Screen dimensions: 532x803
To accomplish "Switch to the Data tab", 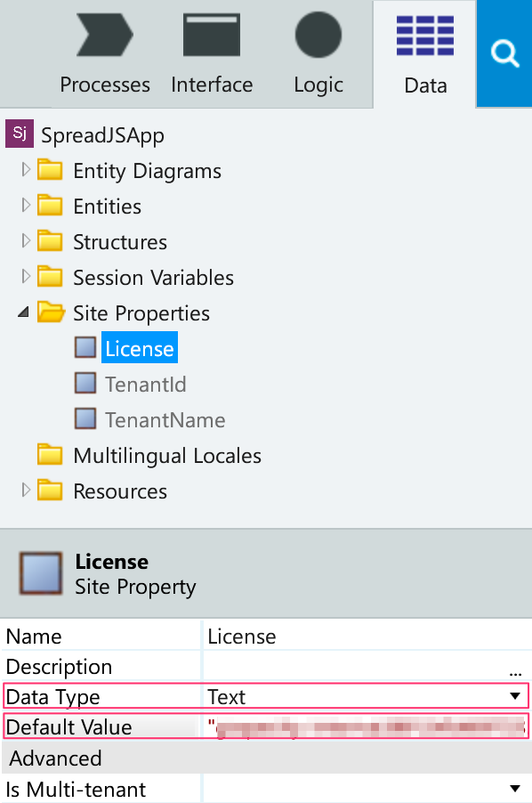I will pos(425,53).
